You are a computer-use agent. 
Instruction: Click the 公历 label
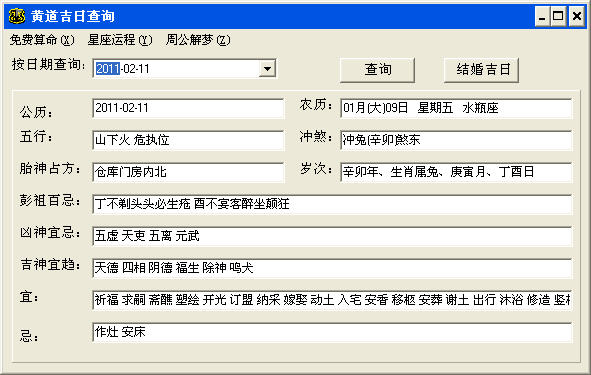pos(36,112)
